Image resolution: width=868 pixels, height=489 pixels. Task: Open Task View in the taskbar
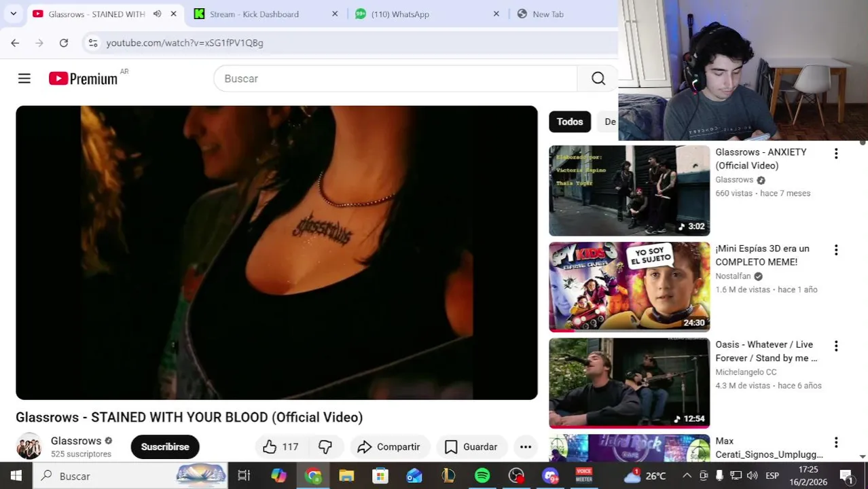click(244, 476)
